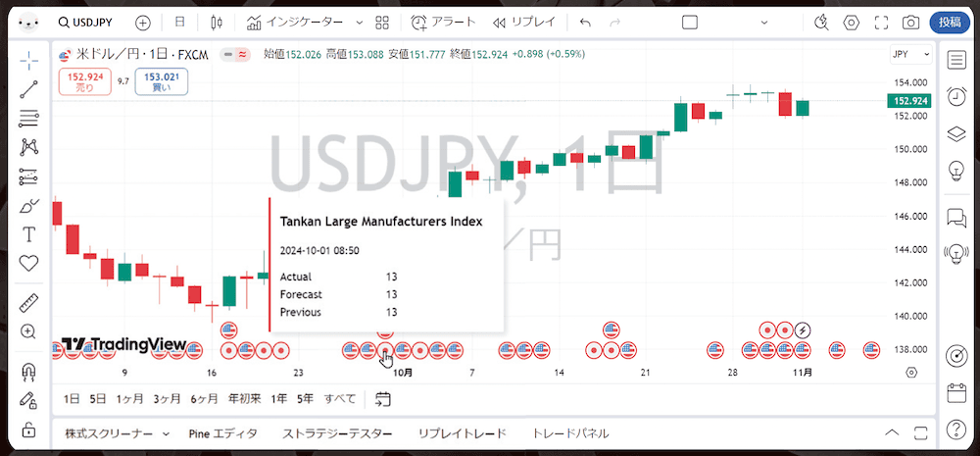
Task: Open USDJPY symbol search
Action: coord(85,23)
